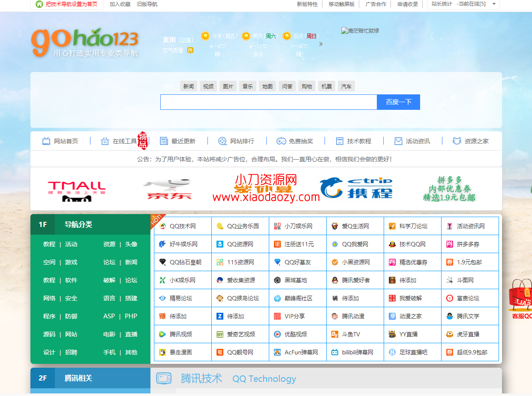This screenshot has height=396, width=532.
Task: Open the 2F 腾讯相关 section header
Action: [x=90, y=378]
